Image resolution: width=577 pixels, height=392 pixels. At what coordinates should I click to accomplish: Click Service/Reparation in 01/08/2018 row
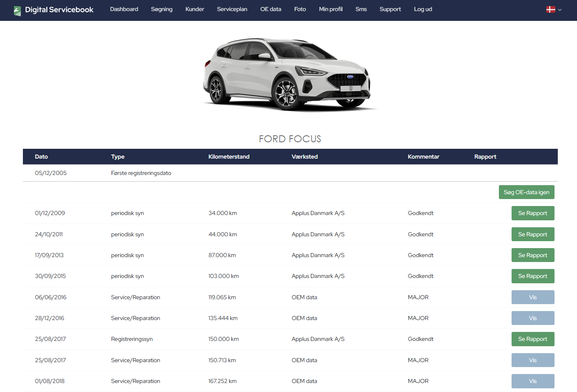135,381
